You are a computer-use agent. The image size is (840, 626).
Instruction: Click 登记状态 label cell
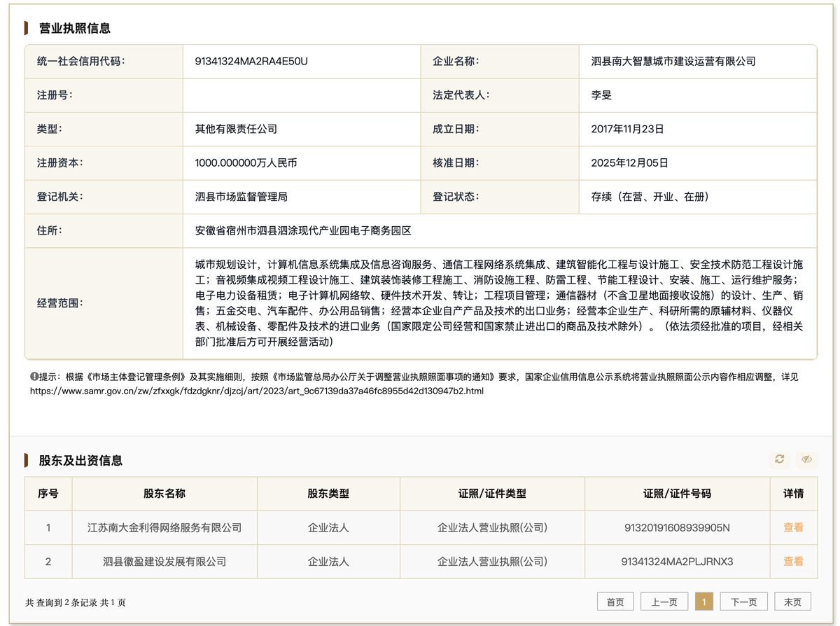coord(500,197)
